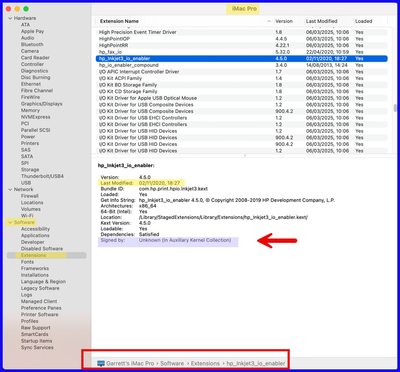Image resolution: width=400 pixels, height=372 pixels.
Task: Sort by the Last Modified column header
Action: click(x=322, y=21)
